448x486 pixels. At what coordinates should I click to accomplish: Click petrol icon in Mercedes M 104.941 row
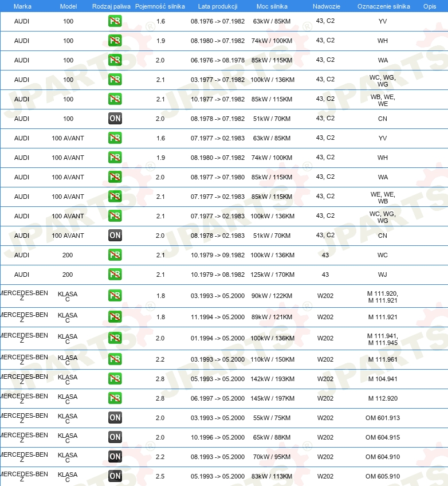[115, 379]
